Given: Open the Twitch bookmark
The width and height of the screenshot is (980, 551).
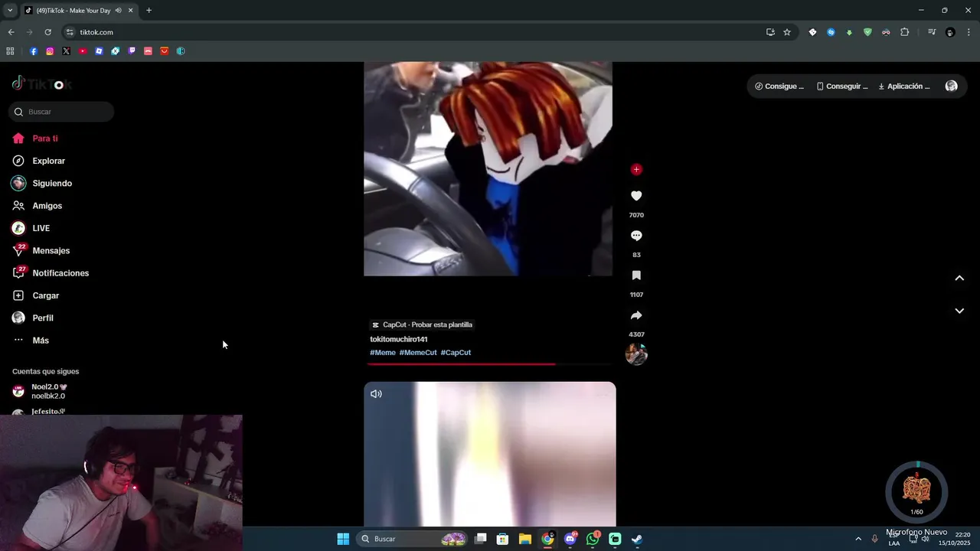Looking at the screenshot, I should point(132,51).
